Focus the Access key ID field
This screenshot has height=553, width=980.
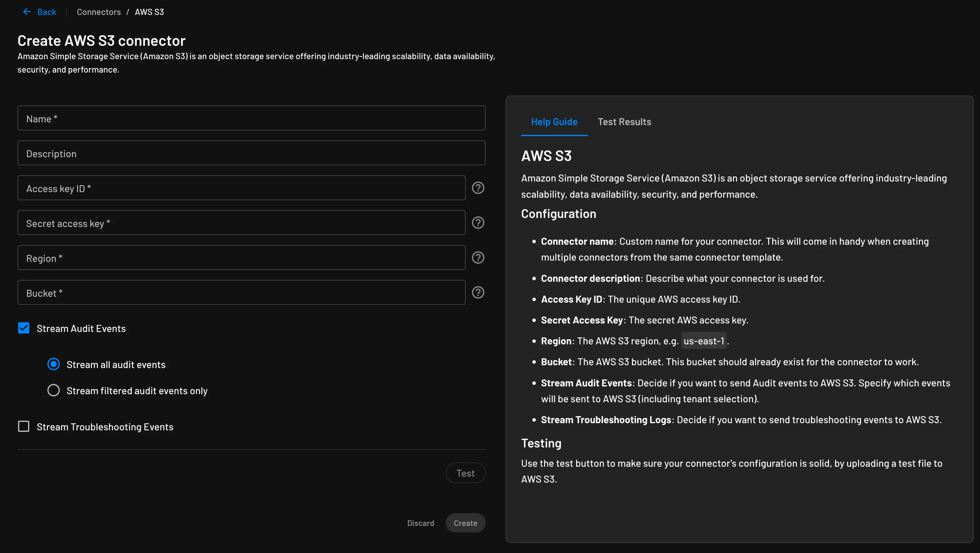[241, 188]
